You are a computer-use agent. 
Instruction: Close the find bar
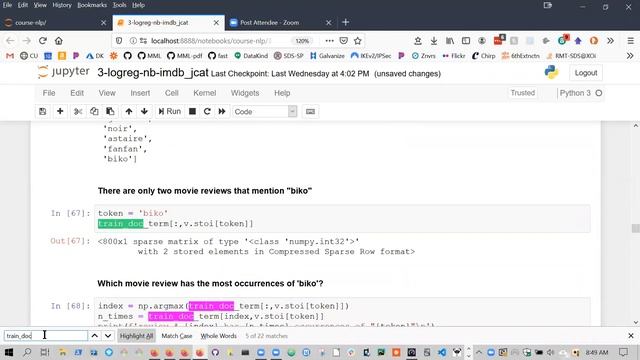tap(631, 336)
